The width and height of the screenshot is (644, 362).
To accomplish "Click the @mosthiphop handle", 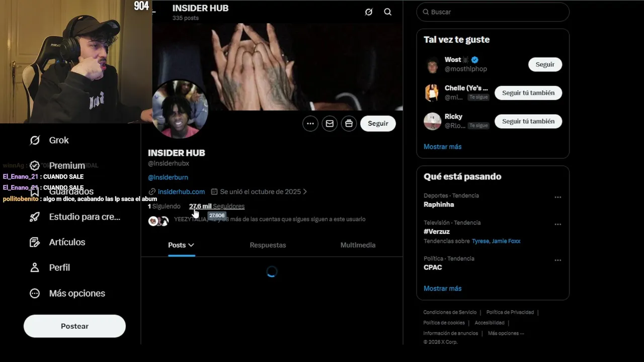I will point(466,69).
